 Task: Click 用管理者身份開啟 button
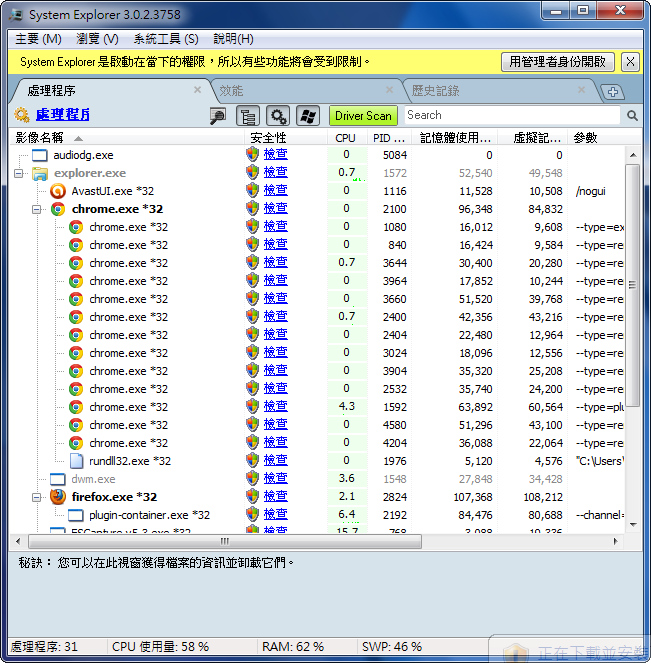(558, 61)
